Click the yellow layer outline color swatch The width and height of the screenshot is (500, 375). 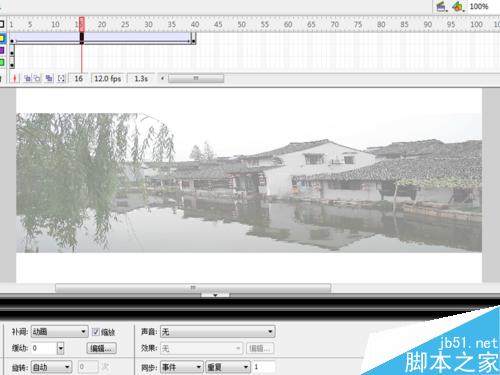tap(2, 38)
